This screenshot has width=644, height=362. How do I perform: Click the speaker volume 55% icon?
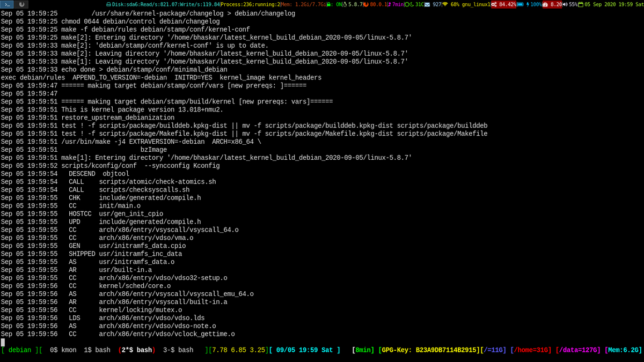565,4
